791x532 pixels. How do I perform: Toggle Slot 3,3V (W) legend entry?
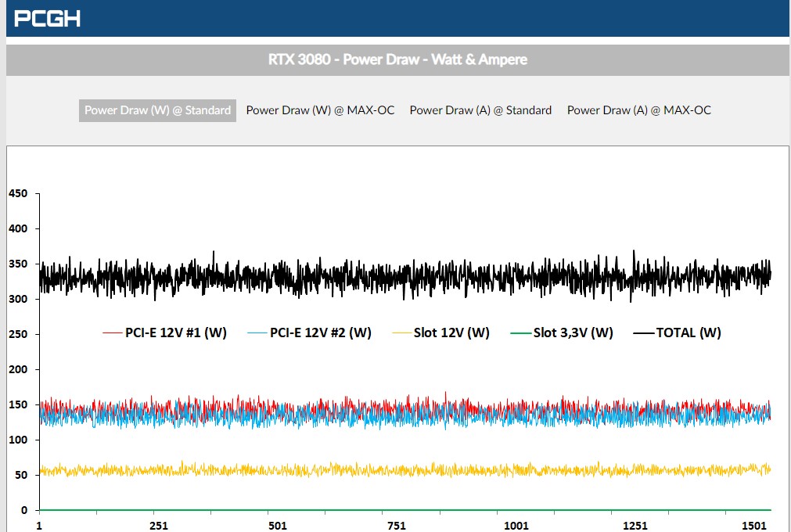[562, 332]
